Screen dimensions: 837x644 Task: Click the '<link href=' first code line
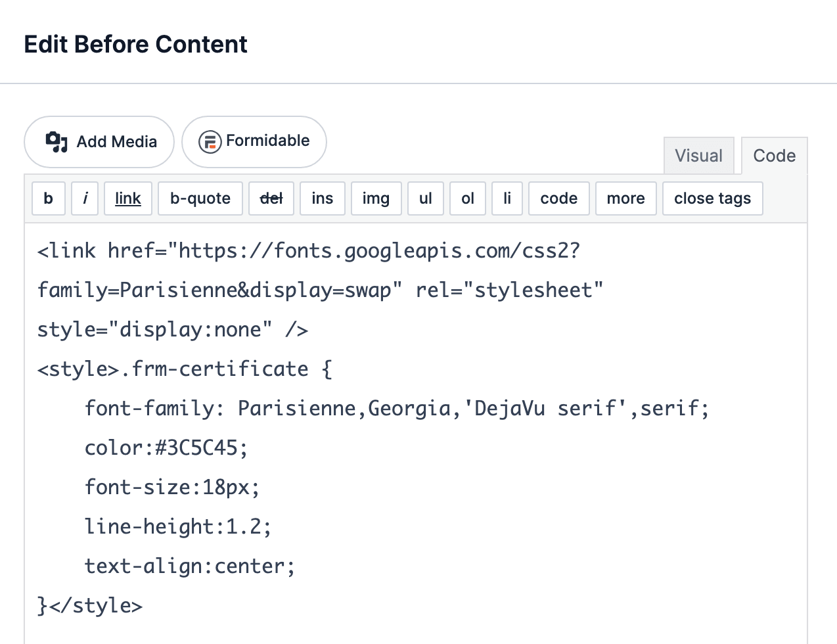[309, 251]
